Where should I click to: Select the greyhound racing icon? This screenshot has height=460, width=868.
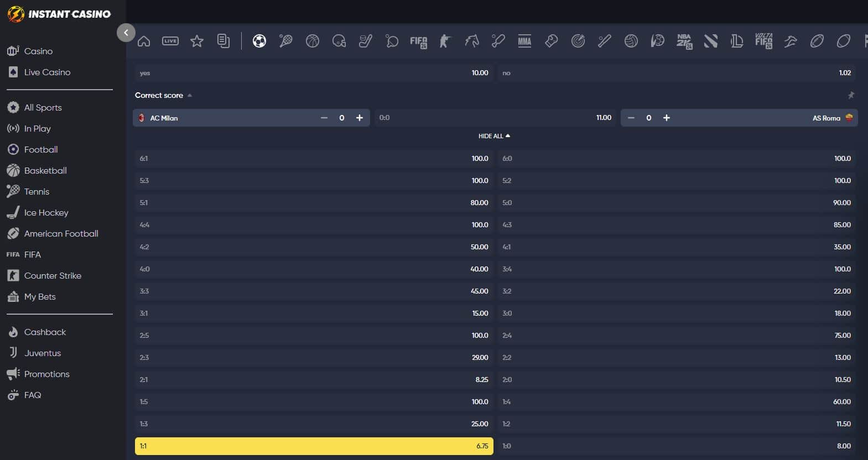coord(791,41)
